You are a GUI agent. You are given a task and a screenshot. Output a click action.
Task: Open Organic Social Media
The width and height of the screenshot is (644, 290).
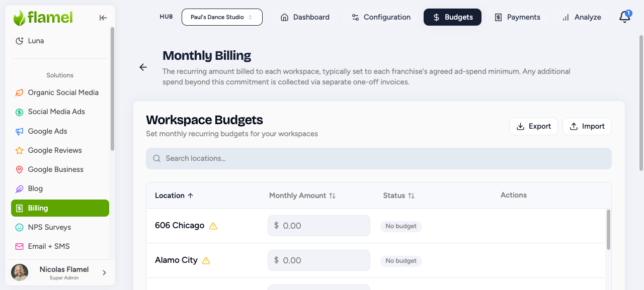pyautogui.click(x=60, y=92)
